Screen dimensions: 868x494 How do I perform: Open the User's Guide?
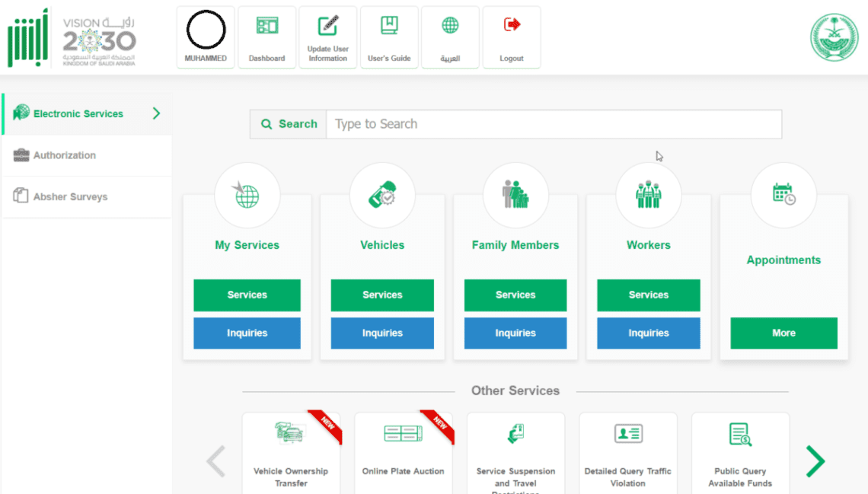tap(389, 30)
